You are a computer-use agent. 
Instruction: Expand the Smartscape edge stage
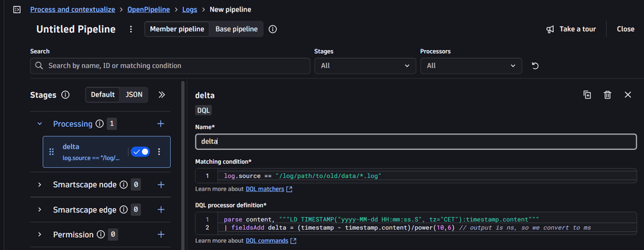tap(40, 210)
